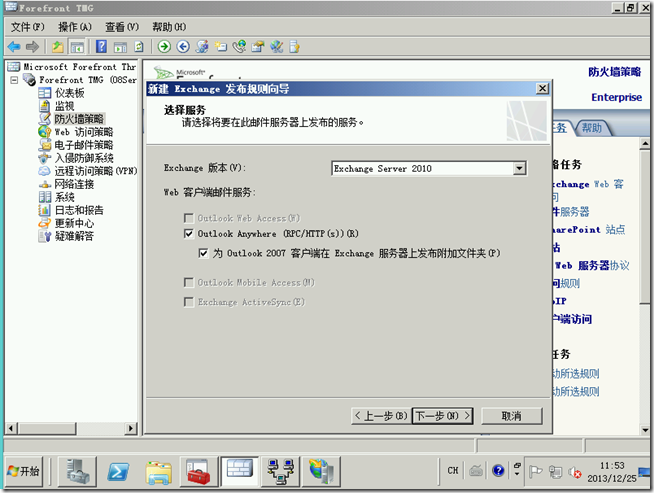Click the task pane scroll down arrow
This screenshot has height=493, width=654.
point(645,430)
